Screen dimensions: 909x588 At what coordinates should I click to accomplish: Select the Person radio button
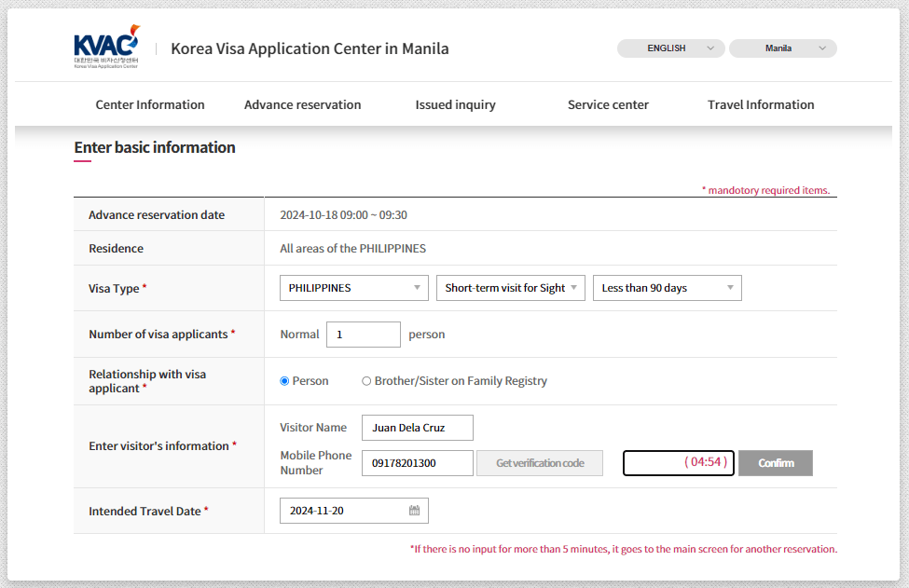[x=285, y=381]
